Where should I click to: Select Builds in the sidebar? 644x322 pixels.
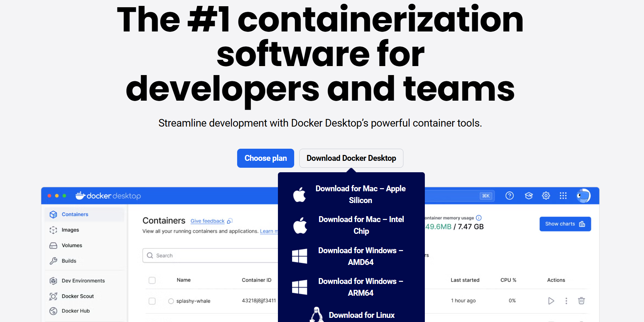69,261
